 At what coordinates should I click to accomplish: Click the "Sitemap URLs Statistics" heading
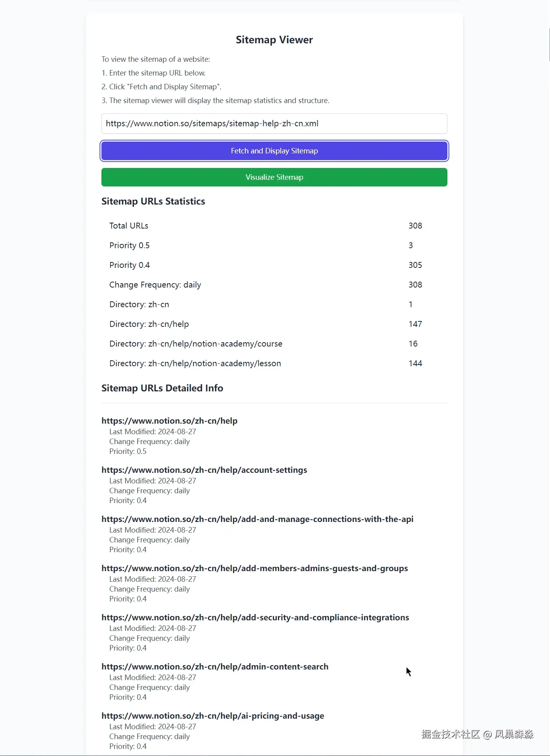click(153, 201)
